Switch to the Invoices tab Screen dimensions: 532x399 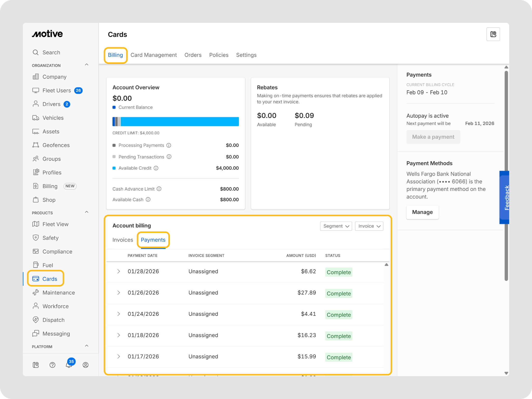(x=123, y=240)
